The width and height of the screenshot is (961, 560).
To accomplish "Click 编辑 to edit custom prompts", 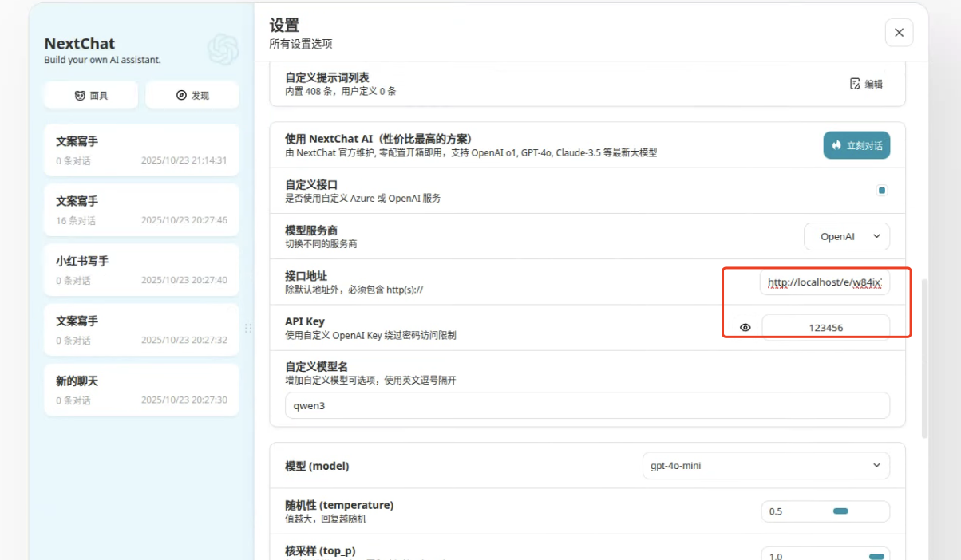I will [x=867, y=84].
